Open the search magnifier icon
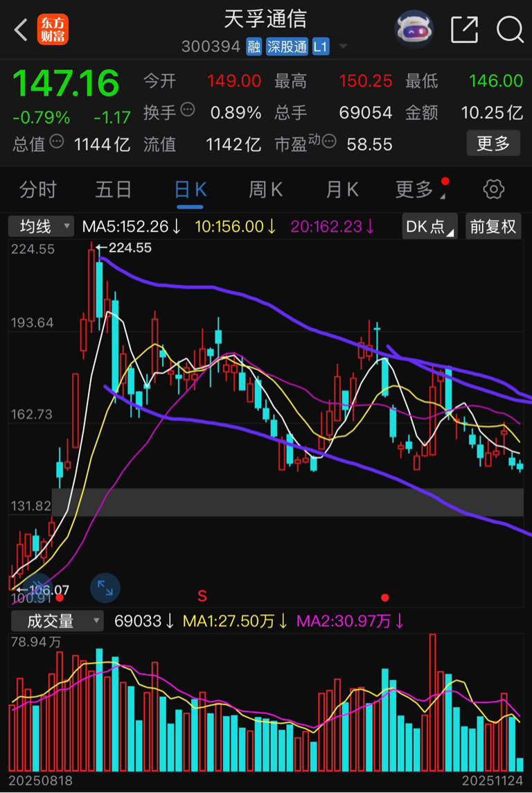This screenshot has height=793, width=532. click(509, 30)
